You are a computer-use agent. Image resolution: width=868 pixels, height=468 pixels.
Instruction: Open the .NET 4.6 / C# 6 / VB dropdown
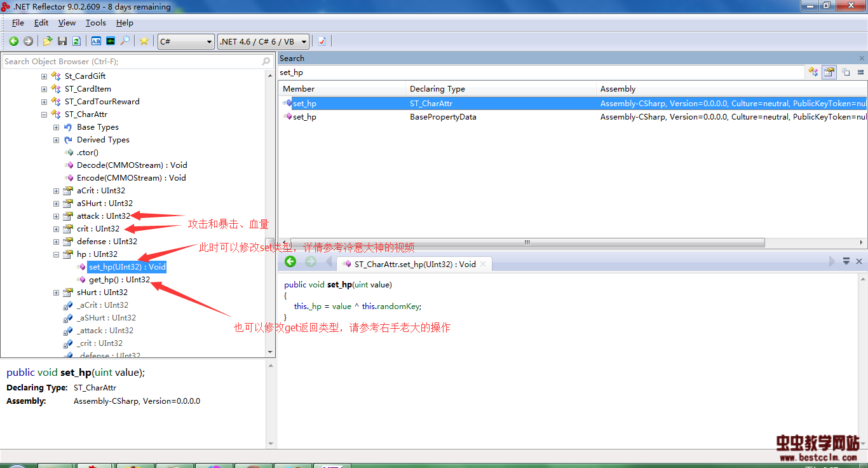(264, 41)
